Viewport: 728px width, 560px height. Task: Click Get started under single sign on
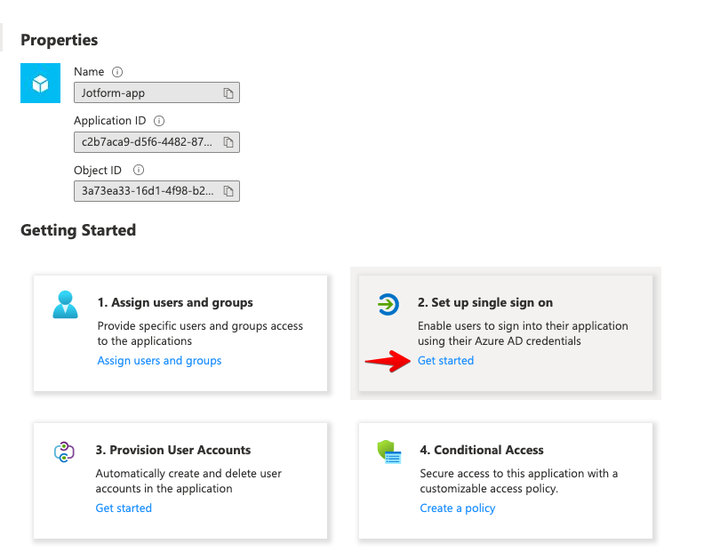(x=445, y=361)
